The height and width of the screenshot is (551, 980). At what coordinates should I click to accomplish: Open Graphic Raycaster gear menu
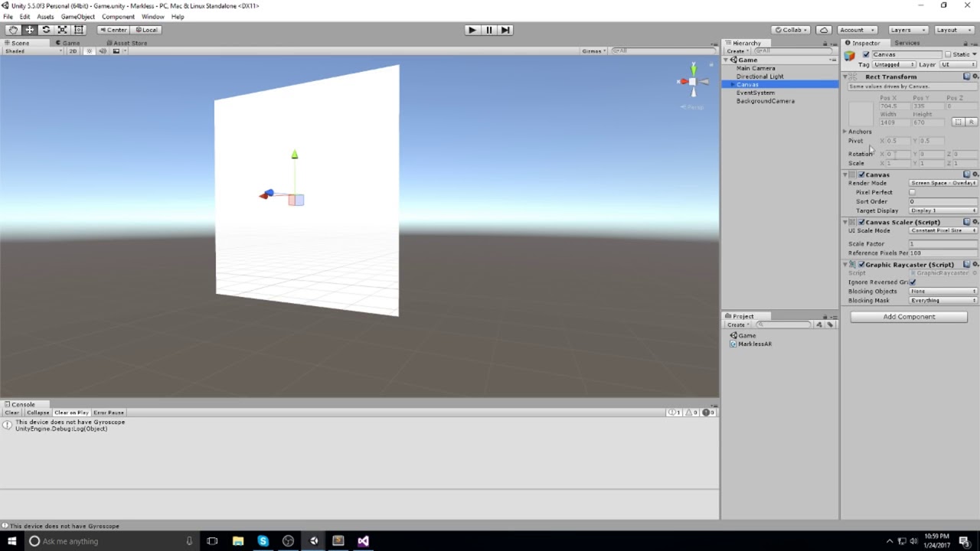(x=975, y=264)
